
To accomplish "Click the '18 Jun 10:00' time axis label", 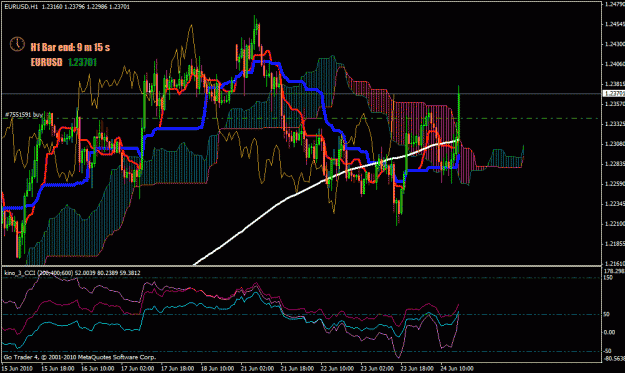I will point(217,369).
